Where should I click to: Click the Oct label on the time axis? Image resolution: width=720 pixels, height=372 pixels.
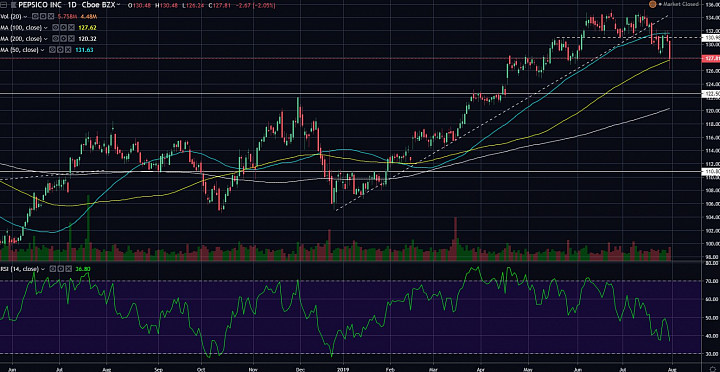click(x=201, y=369)
